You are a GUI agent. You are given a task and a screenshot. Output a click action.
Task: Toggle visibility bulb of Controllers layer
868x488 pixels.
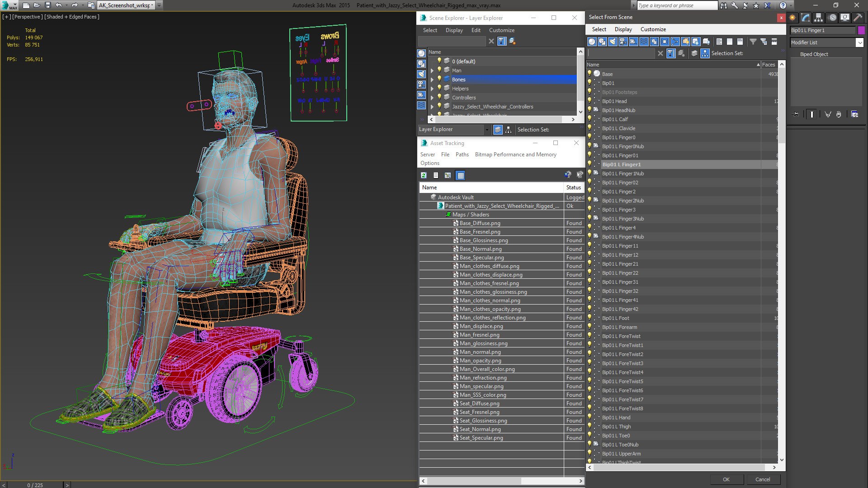(439, 97)
